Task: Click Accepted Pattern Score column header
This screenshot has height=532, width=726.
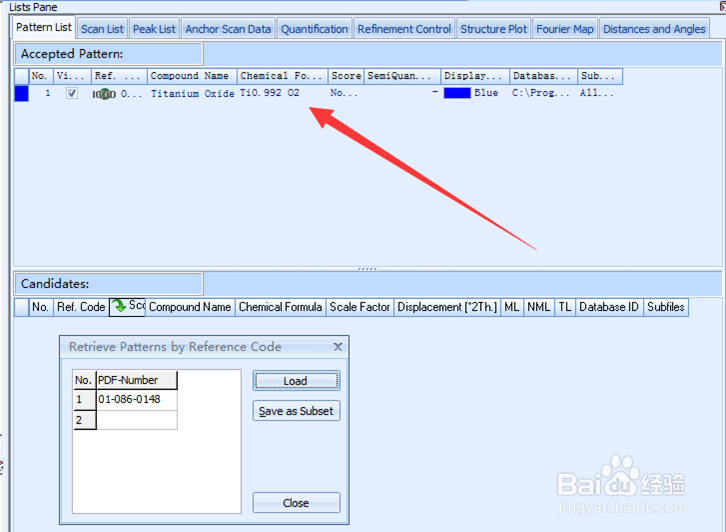Action: point(346,76)
